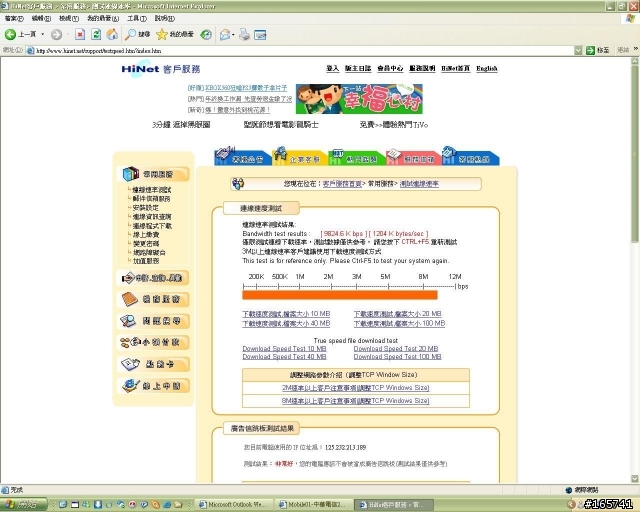Image resolution: width=640 pixels, height=512 pixels.
Task: Click the Home house icon
Action: click(x=112, y=35)
